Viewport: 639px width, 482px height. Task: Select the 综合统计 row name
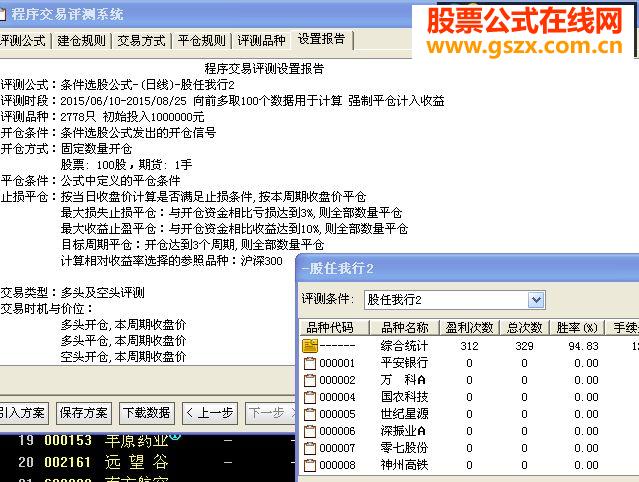coord(404,346)
